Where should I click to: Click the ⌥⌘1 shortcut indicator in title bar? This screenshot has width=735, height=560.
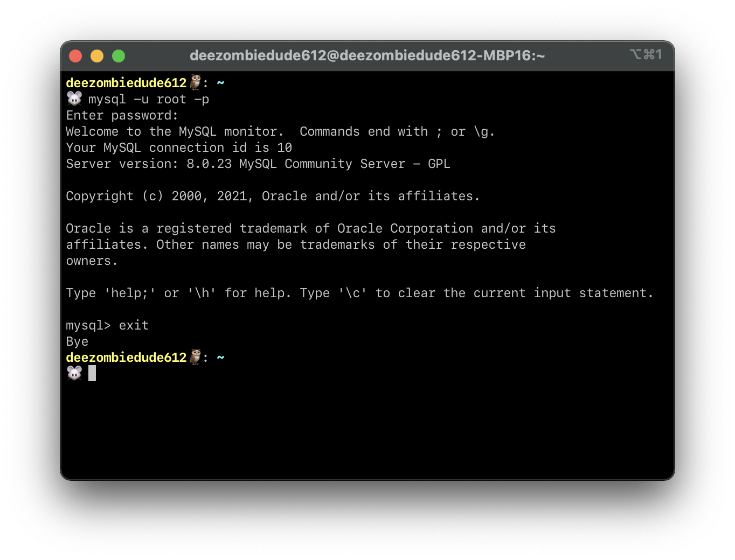pyautogui.click(x=646, y=54)
